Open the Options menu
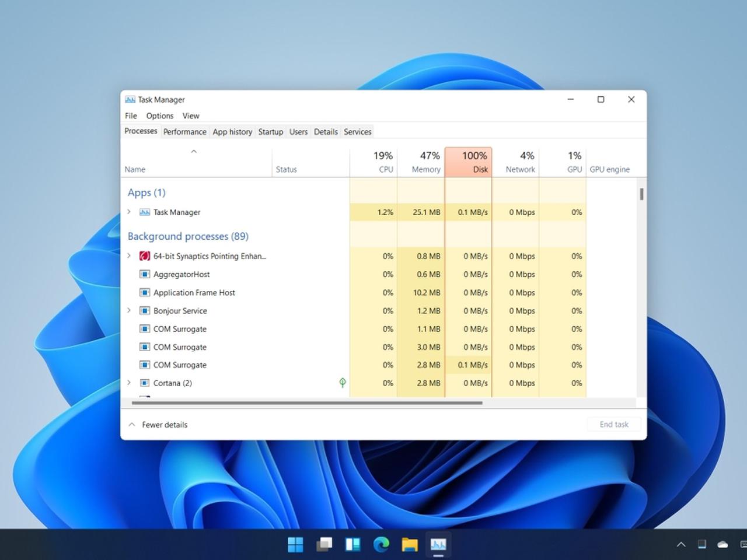Image resolution: width=747 pixels, height=560 pixels. (x=160, y=116)
